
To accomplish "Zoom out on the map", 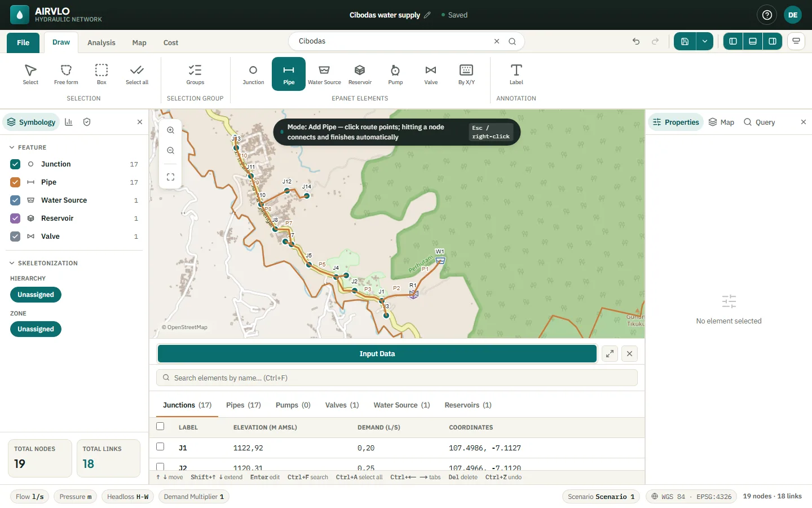I will pos(170,151).
